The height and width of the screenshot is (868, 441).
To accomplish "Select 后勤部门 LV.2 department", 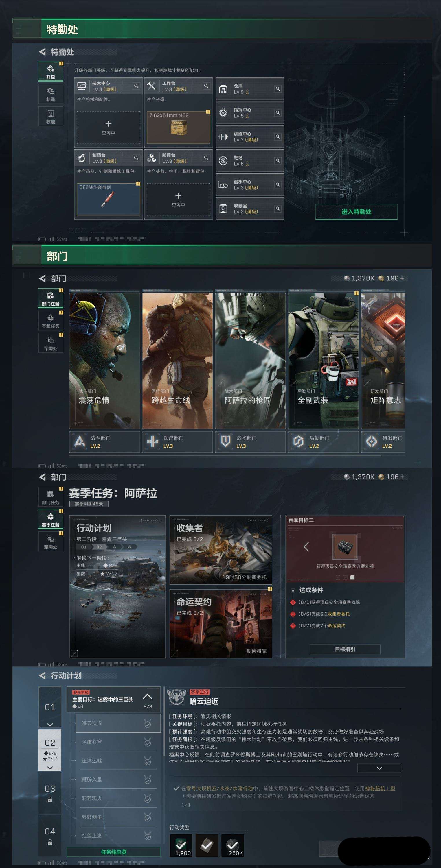I will tap(323, 442).
